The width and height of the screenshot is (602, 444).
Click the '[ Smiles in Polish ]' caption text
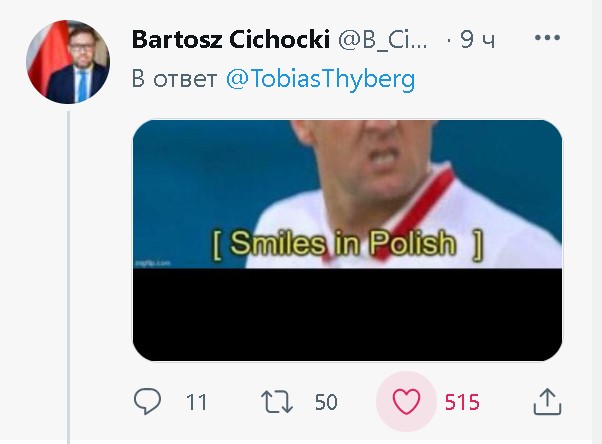(347, 244)
